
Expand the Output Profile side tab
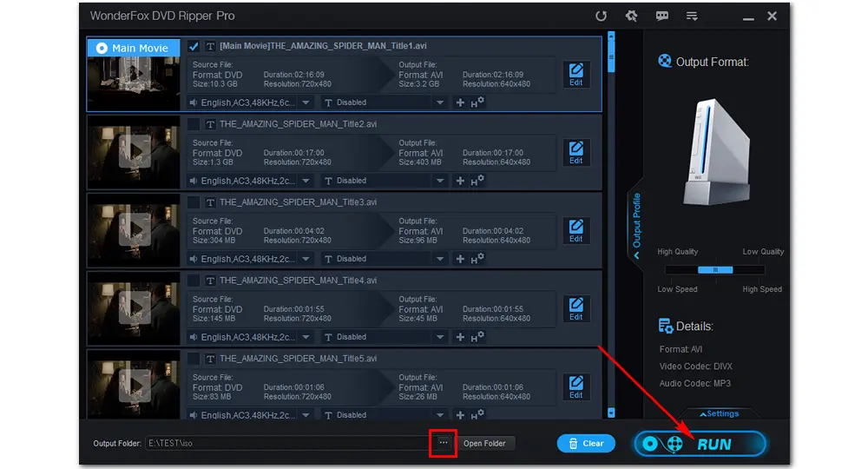(x=636, y=224)
